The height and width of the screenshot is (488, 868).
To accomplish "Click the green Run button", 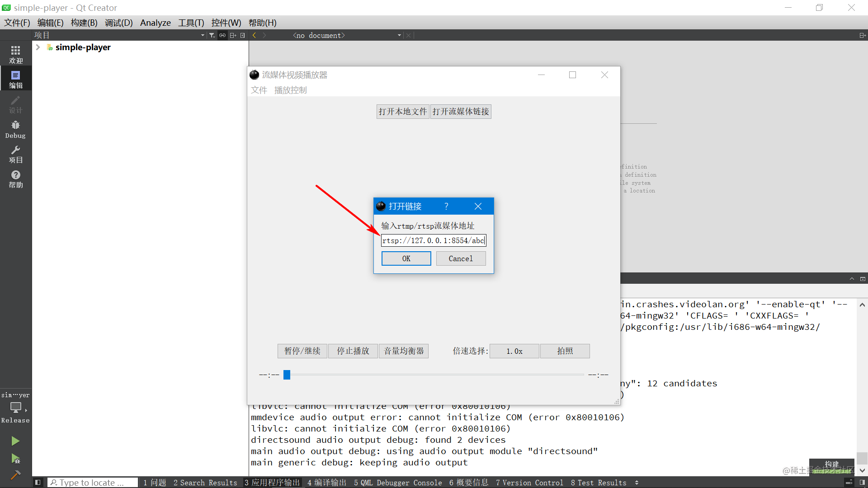I will pos(15,441).
